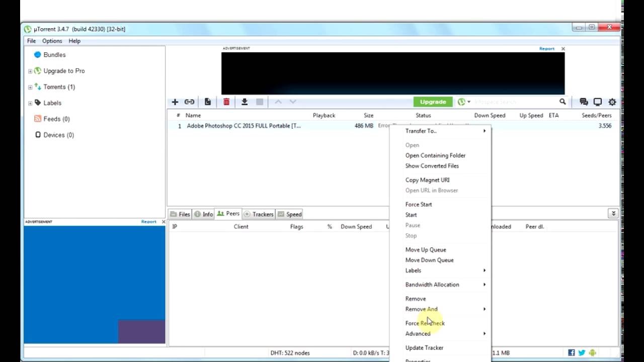
Task: Open Transfer To submenu
Action: click(440, 131)
